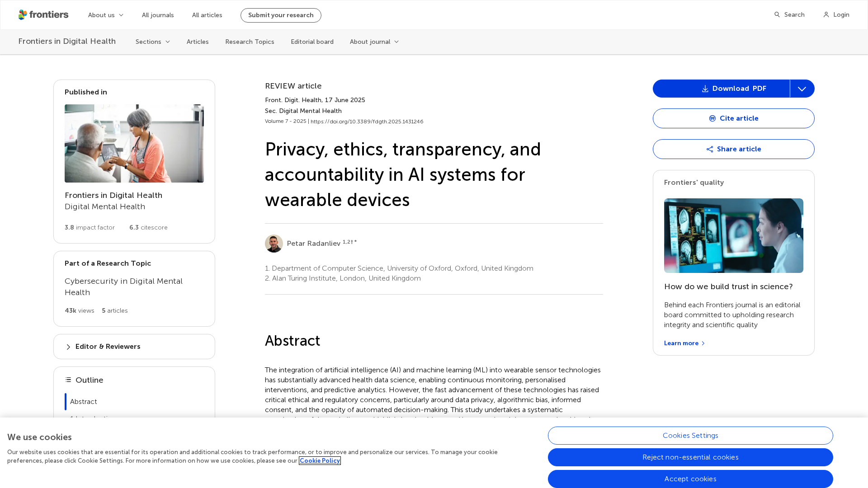Click the Share article button
868x488 pixels.
coord(733,149)
